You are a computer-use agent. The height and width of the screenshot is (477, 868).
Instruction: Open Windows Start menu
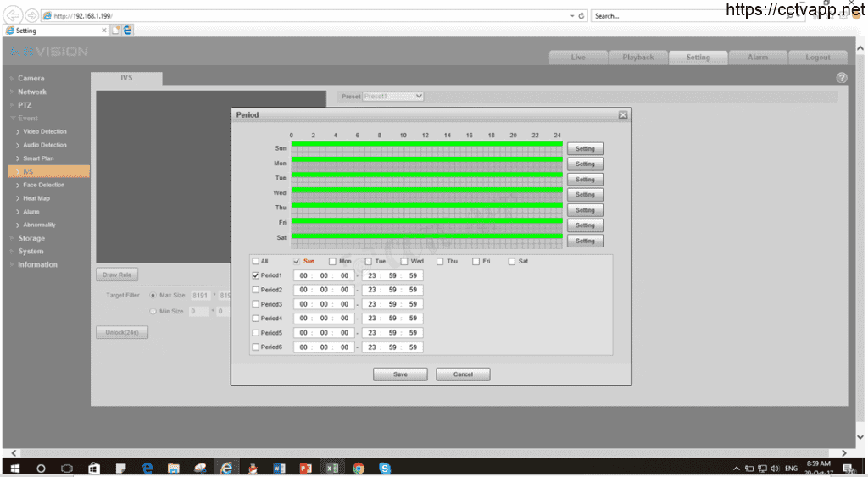14,468
